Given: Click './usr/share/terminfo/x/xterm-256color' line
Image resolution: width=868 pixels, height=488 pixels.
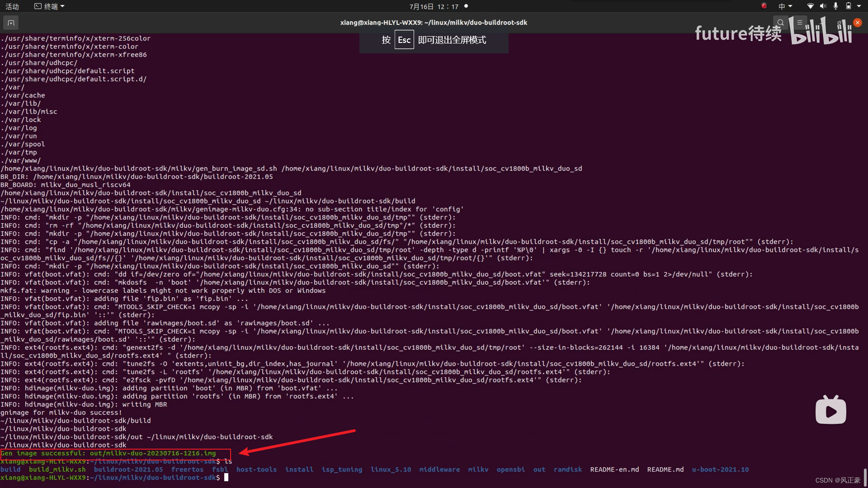Looking at the screenshot, I should point(75,38).
